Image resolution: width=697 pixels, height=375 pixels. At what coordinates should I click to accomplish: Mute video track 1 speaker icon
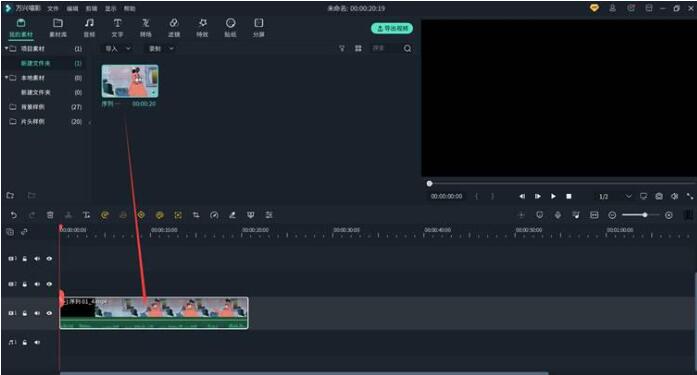click(x=37, y=313)
